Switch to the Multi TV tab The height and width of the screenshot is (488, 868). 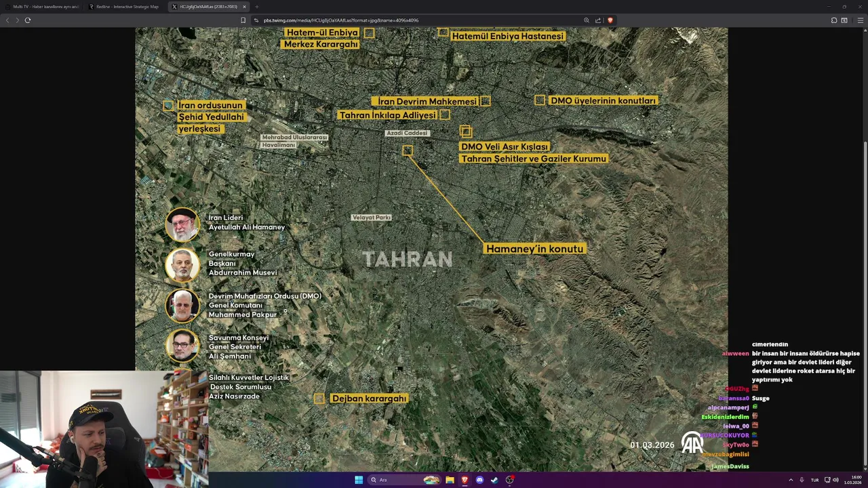[43, 7]
